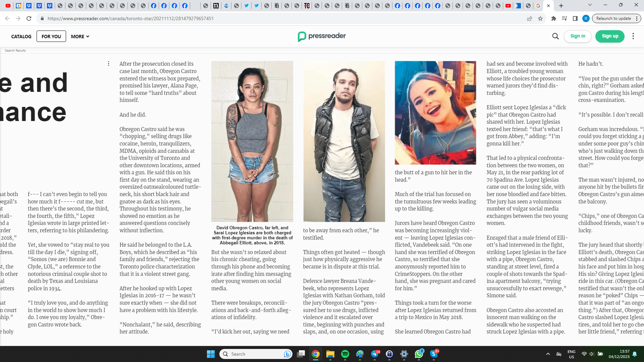Open the CATALOG section
The width and height of the screenshot is (644, 362).
tap(21, 36)
